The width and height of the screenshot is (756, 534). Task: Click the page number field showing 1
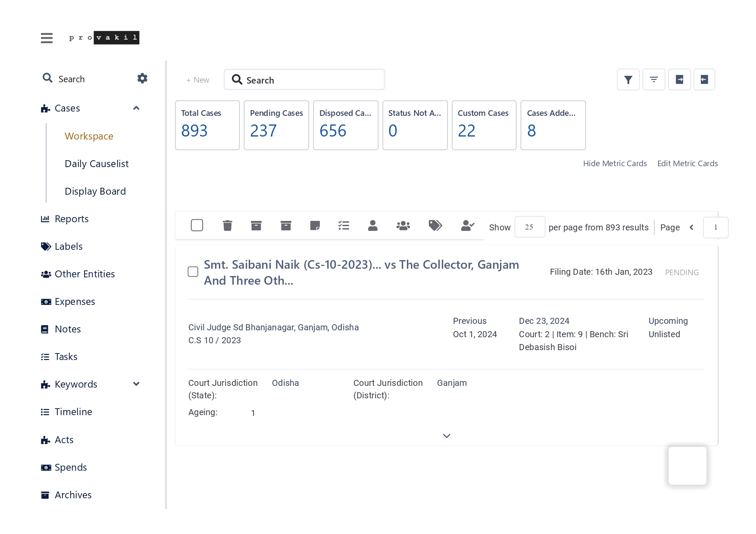tap(715, 227)
